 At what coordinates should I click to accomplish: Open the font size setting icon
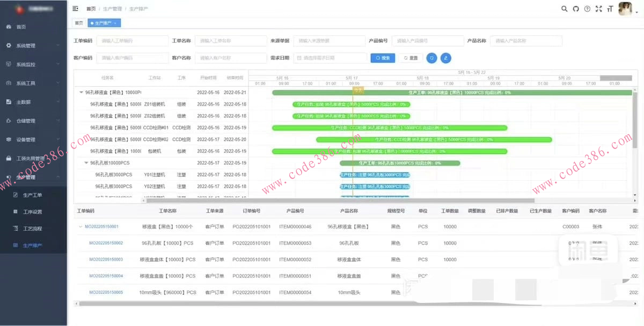(610, 9)
